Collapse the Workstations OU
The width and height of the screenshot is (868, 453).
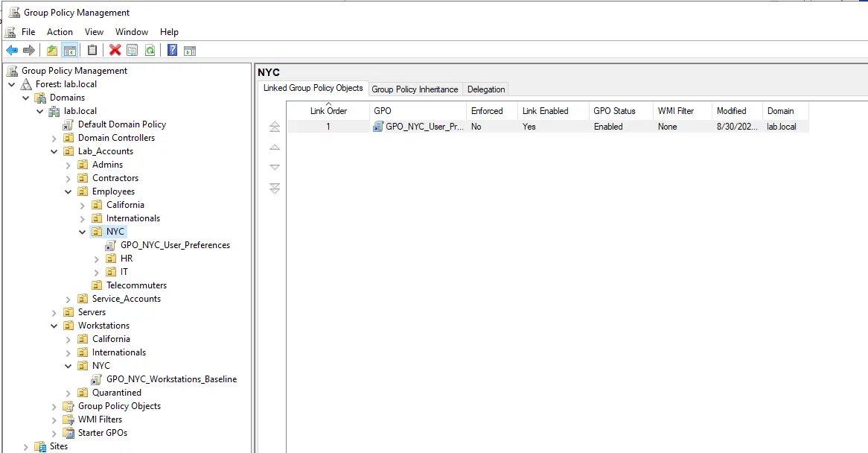[x=54, y=326]
